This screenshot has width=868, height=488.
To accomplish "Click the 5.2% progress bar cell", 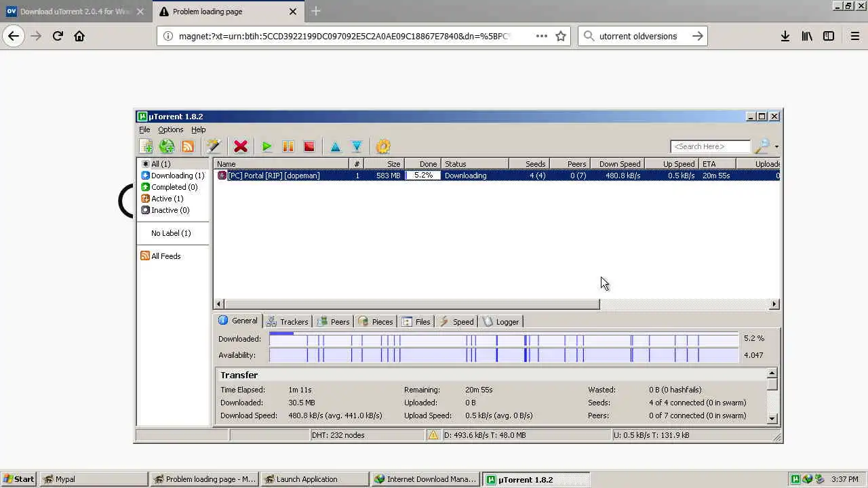I will [423, 176].
